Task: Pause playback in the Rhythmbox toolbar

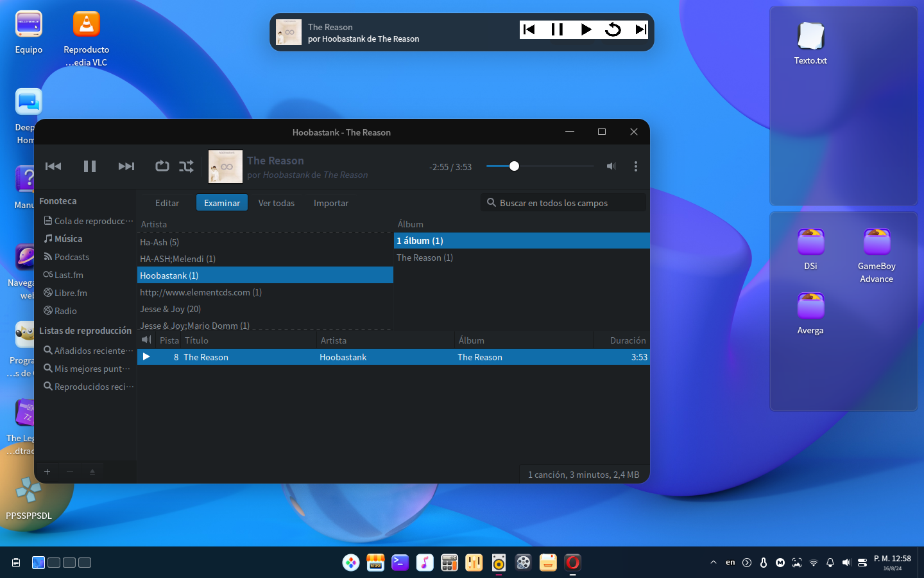Action: pos(90,166)
